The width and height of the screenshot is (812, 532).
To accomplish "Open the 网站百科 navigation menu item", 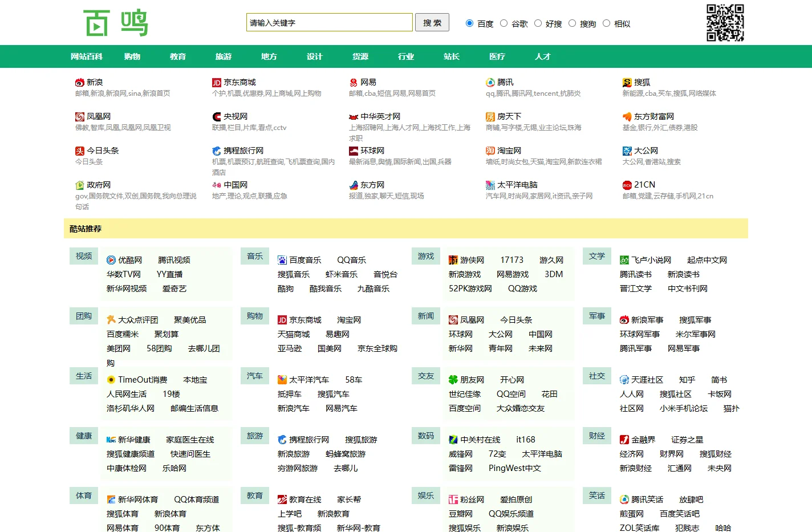I will [87, 56].
